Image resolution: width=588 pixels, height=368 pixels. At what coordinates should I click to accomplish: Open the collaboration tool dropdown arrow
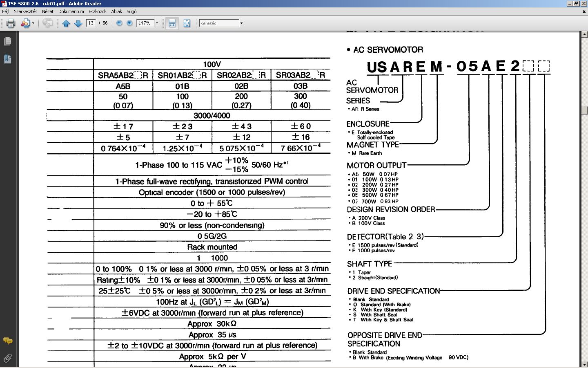pos(33,23)
